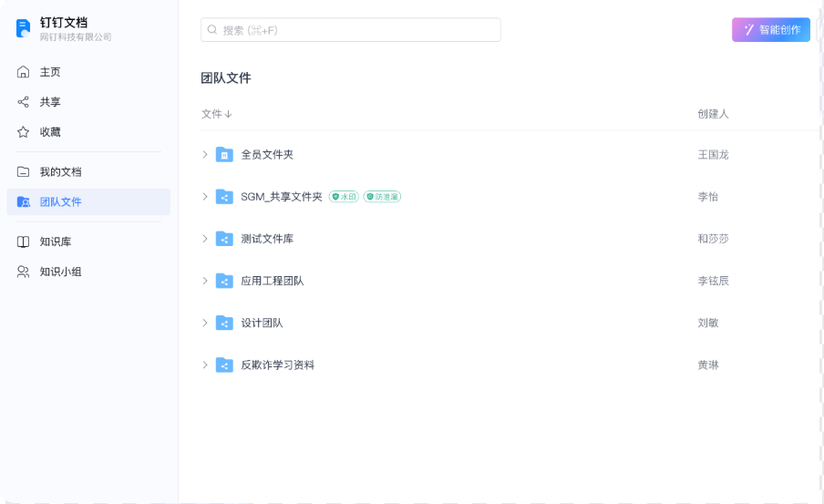Sort by the 文件 column header arrow
The width and height of the screenshot is (824, 504).
(228, 114)
